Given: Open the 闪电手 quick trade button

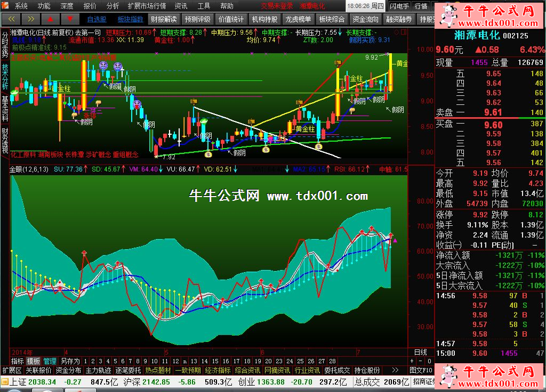Looking at the screenshot, I should [399, 6].
